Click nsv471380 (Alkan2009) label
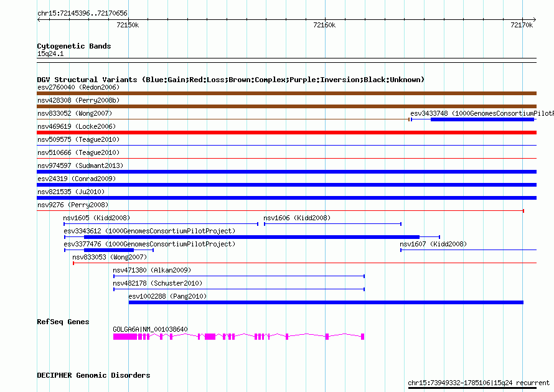This screenshot has height=392, width=554. point(152,270)
